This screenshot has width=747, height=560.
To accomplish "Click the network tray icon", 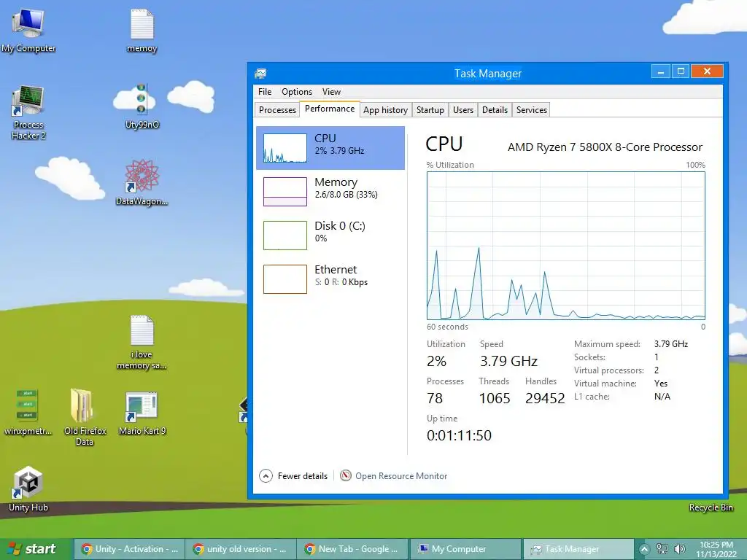I will point(662,549).
